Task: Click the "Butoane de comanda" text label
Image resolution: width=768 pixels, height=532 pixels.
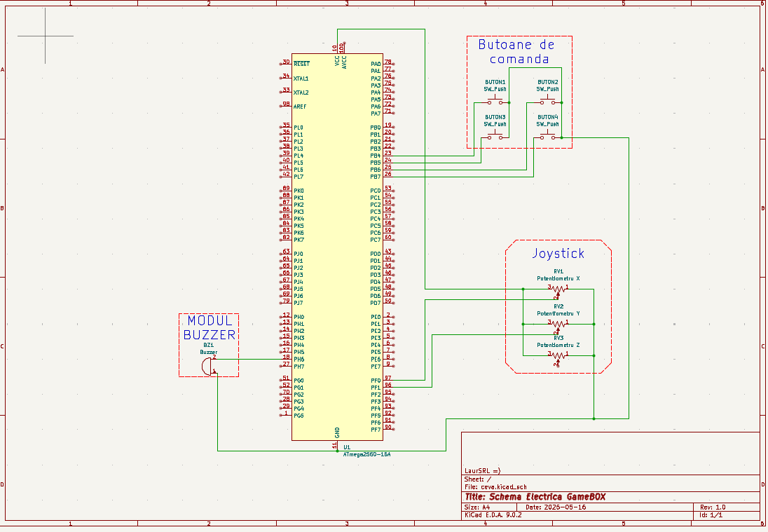Action: coord(519,52)
